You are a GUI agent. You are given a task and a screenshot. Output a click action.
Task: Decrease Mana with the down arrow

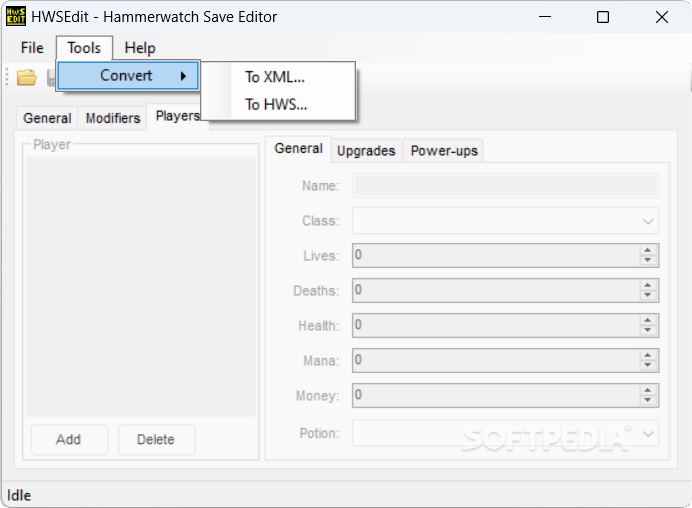point(647,365)
